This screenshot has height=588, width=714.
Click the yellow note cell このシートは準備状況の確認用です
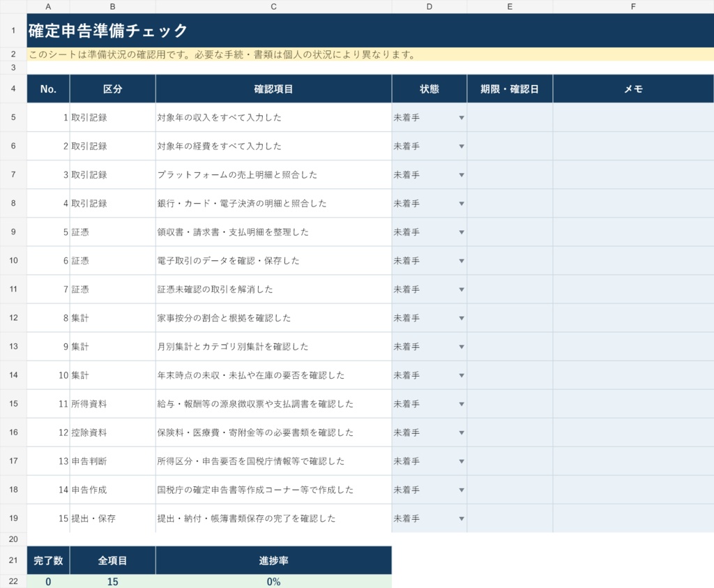[370, 54]
